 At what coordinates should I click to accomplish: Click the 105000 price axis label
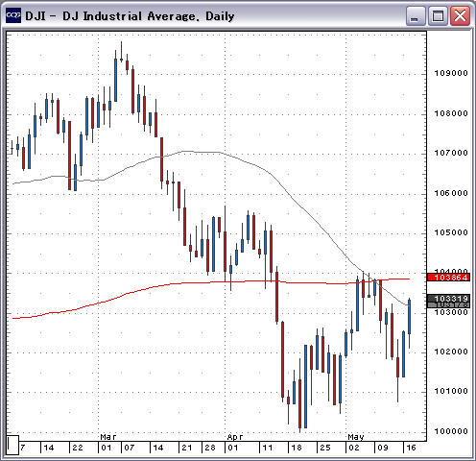(451, 232)
